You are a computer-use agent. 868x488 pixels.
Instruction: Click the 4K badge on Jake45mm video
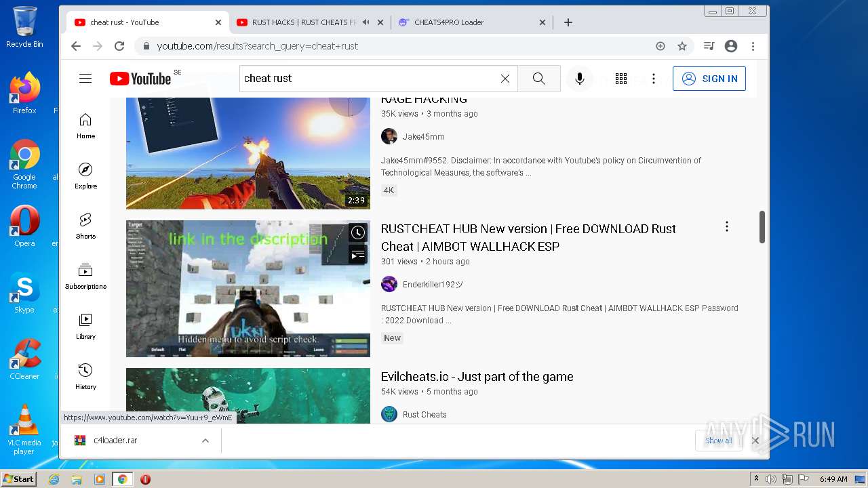click(389, 190)
